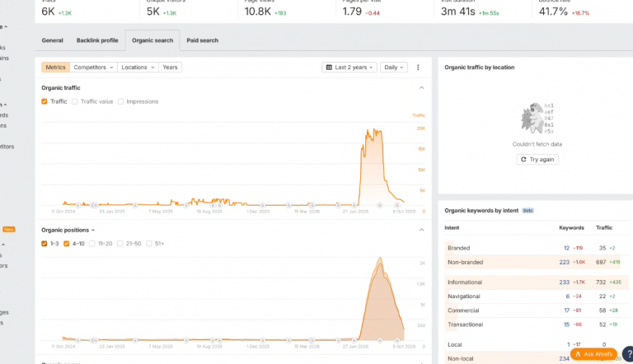Open the Backlink profile tab

point(97,40)
